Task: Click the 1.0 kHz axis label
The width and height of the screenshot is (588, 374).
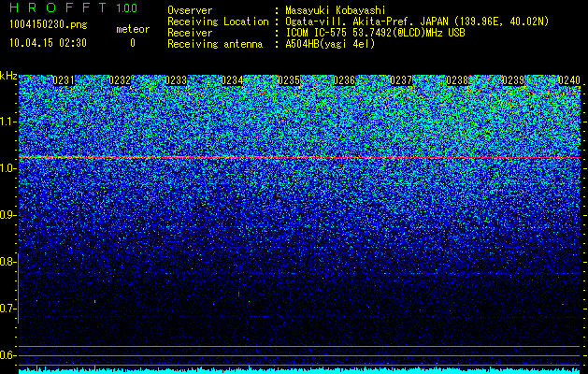Action: coord(7,168)
